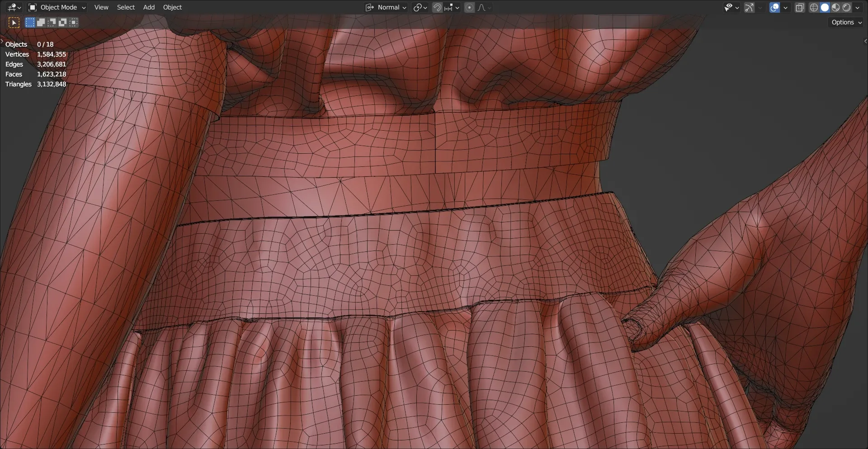Open the View menu

[101, 7]
